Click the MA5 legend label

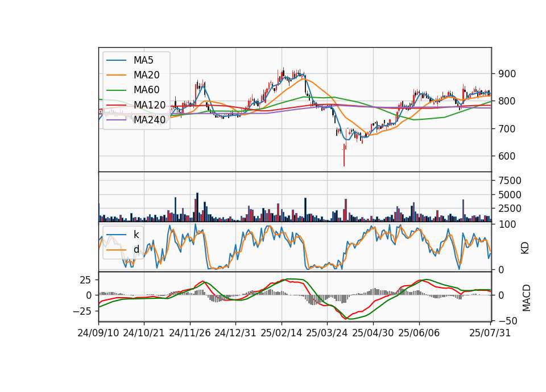tap(143, 60)
